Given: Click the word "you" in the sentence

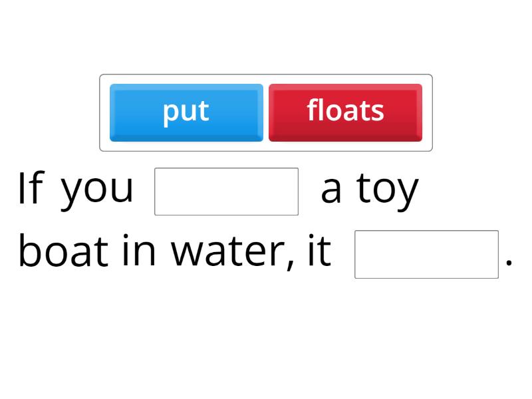Looking at the screenshot, I should tap(97, 190).
